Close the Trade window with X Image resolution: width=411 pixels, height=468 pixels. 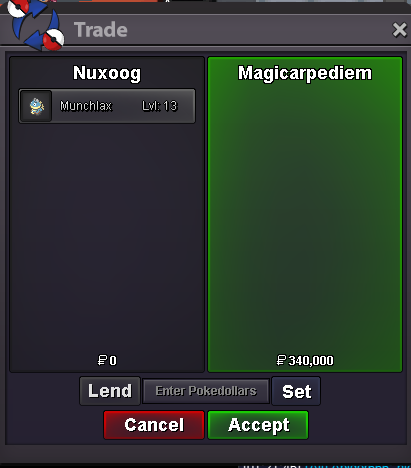[399, 30]
